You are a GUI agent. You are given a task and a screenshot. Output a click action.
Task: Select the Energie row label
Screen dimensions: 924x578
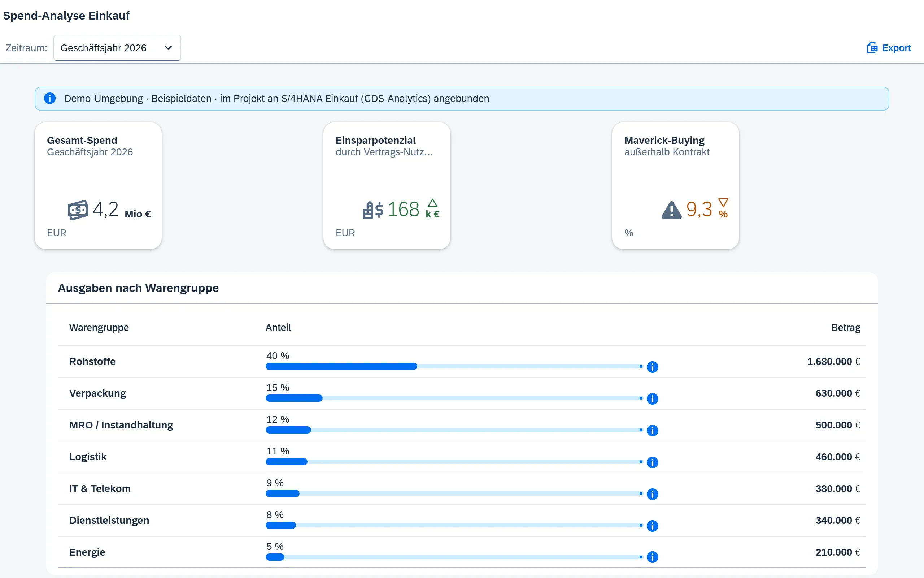87,552
